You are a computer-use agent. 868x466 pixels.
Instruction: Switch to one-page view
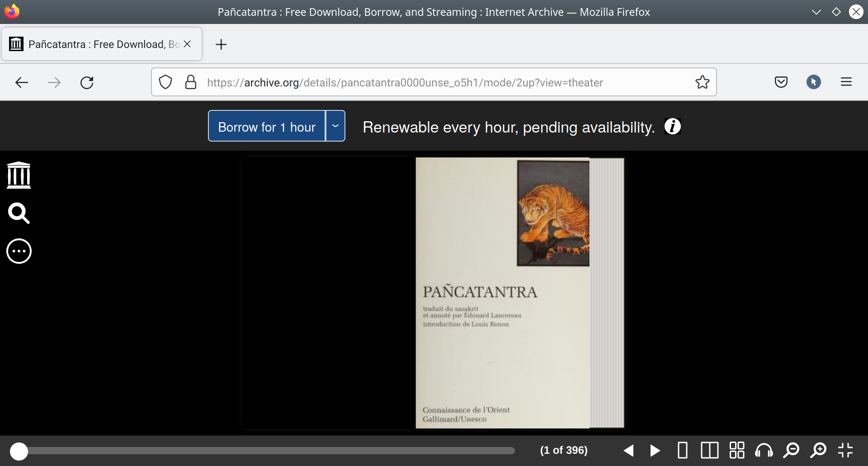[683, 451]
